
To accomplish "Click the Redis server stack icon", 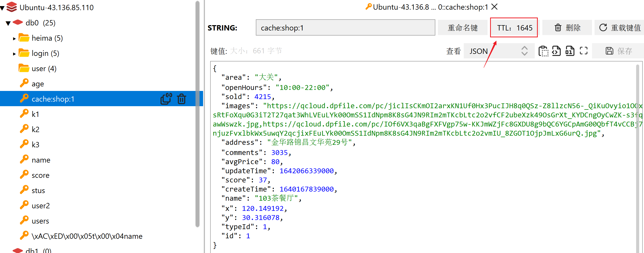I will pos(12,7).
